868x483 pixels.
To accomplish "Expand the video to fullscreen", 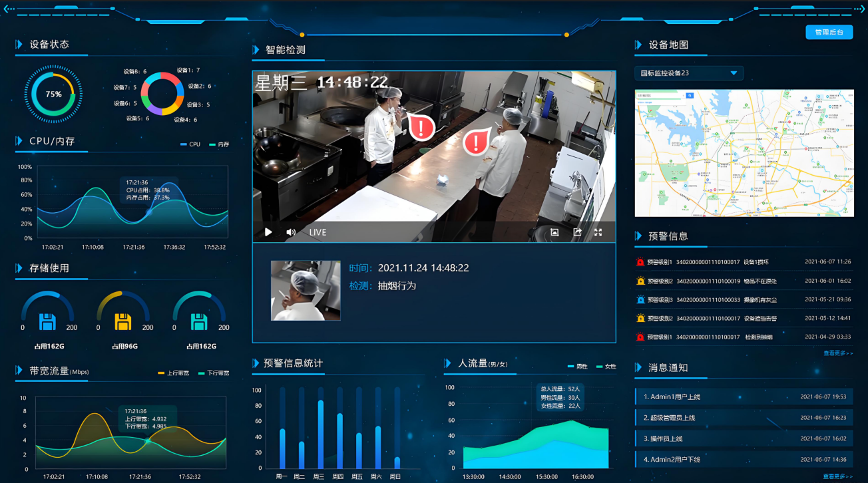I will (598, 232).
